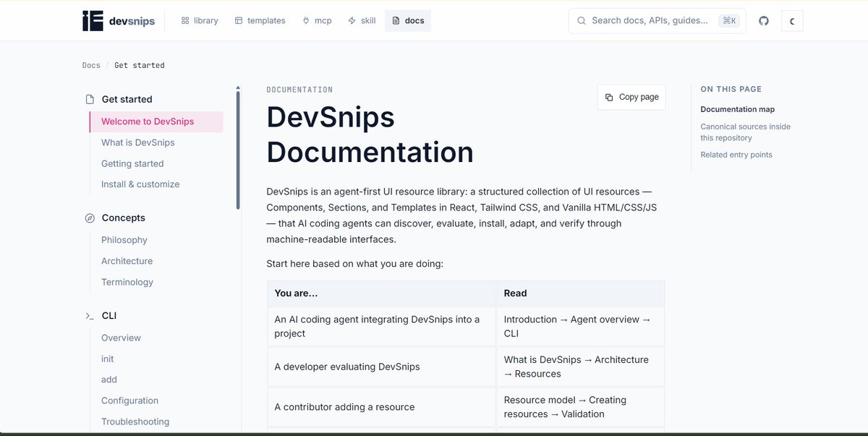Click the Docs breadcrumb link

(x=91, y=65)
